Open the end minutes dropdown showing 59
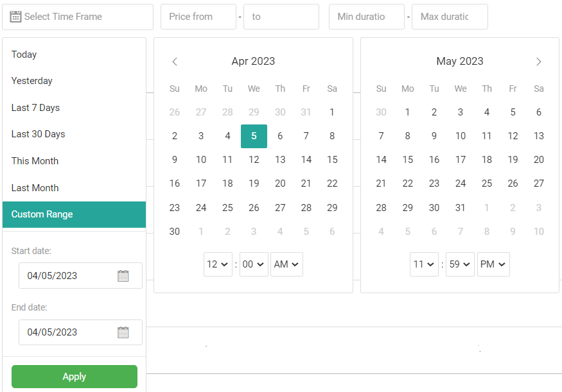This screenshot has height=392, width=562. [x=460, y=264]
